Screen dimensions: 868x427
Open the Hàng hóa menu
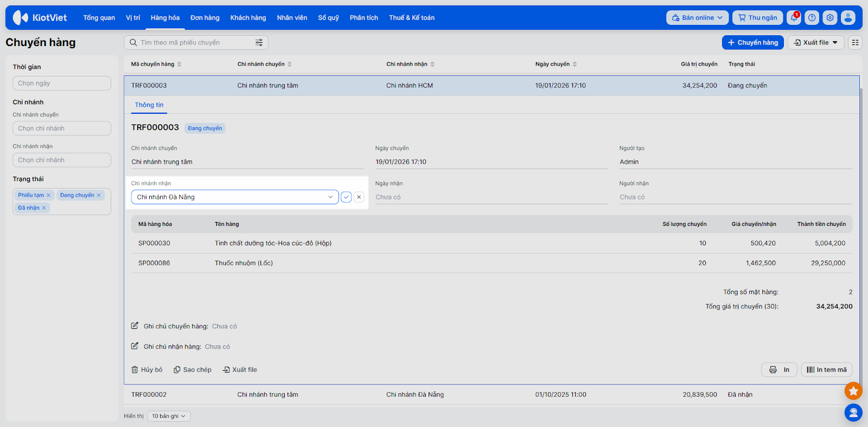click(x=165, y=18)
